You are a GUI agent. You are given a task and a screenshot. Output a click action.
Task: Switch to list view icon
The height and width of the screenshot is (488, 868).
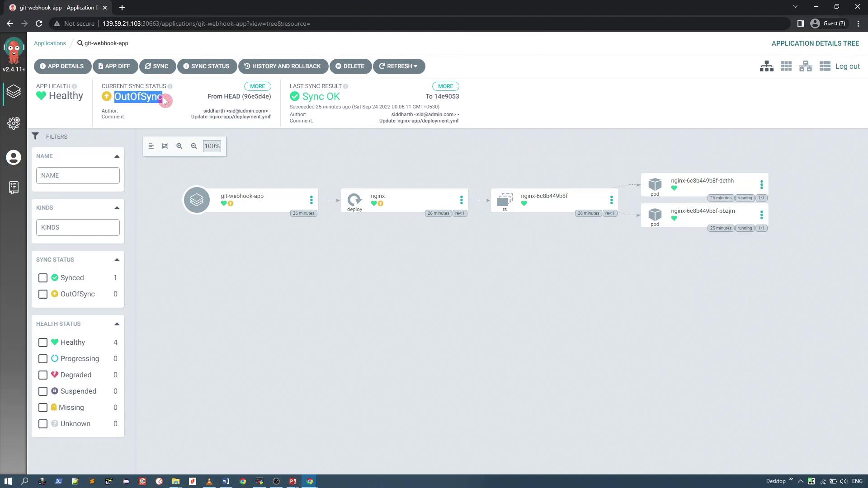(825, 66)
